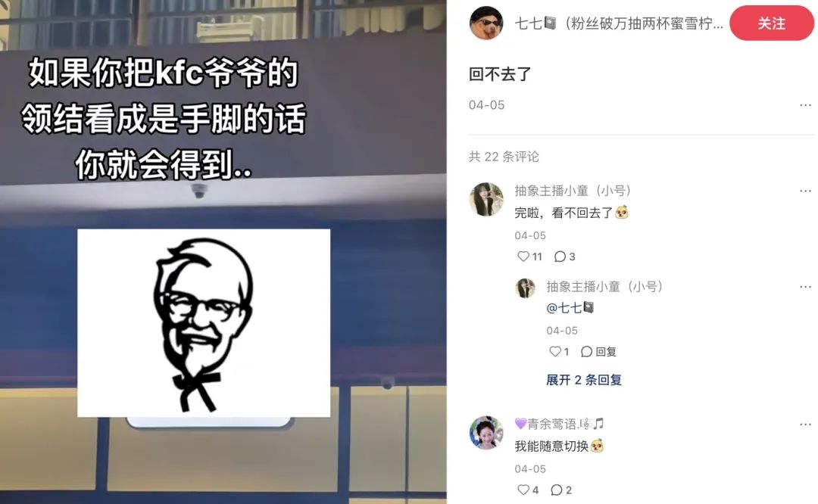Open the @七七 mention link

[x=570, y=307]
